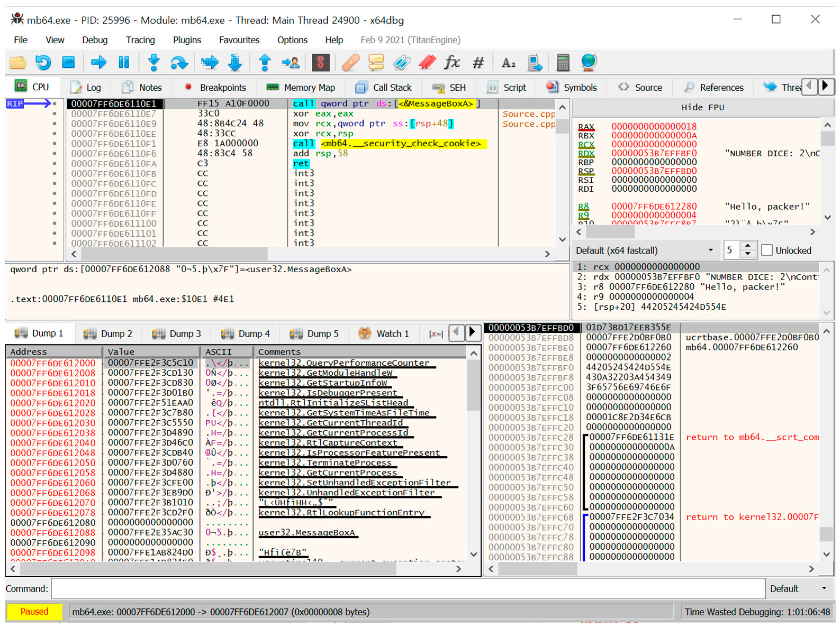This screenshot has height=629, width=840.
Task: Open the calculator icon in toolbar
Action: coord(562,62)
